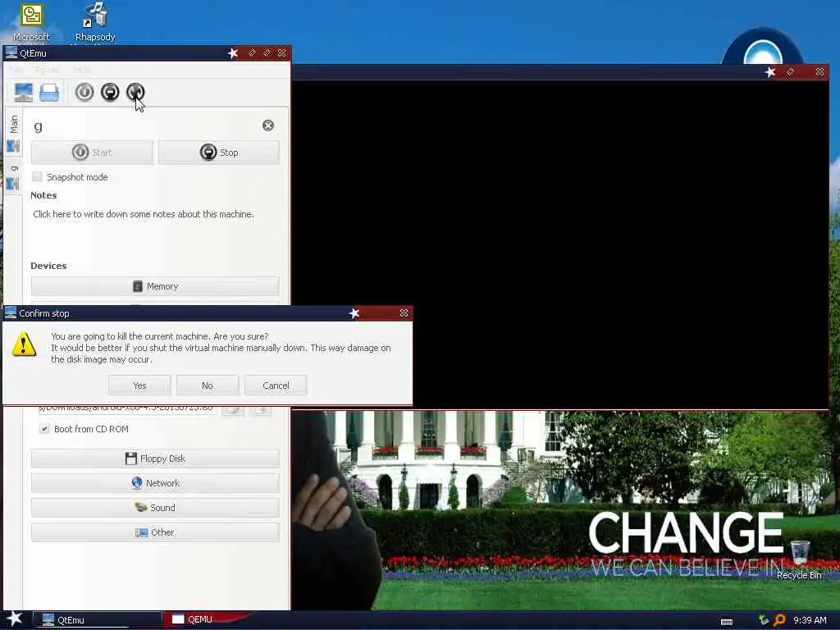Toggle the Boot from CD ROM checkbox
Image resolution: width=840 pixels, height=630 pixels.
[x=44, y=428]
